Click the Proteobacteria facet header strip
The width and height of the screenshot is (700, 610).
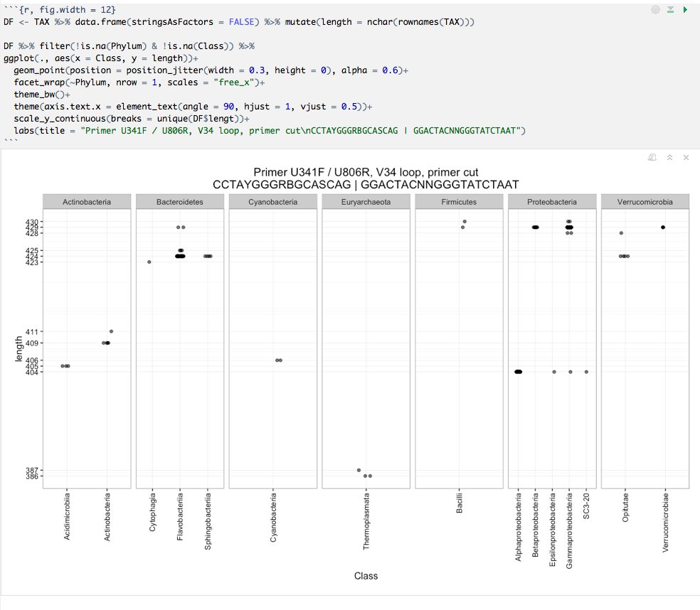(x=552, y=202)
